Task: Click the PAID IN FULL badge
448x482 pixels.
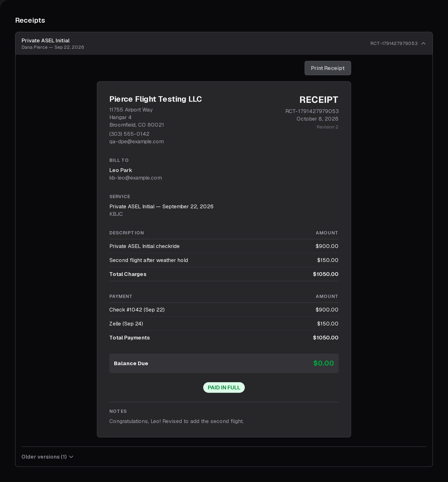Action: click(x=224, y=387)
